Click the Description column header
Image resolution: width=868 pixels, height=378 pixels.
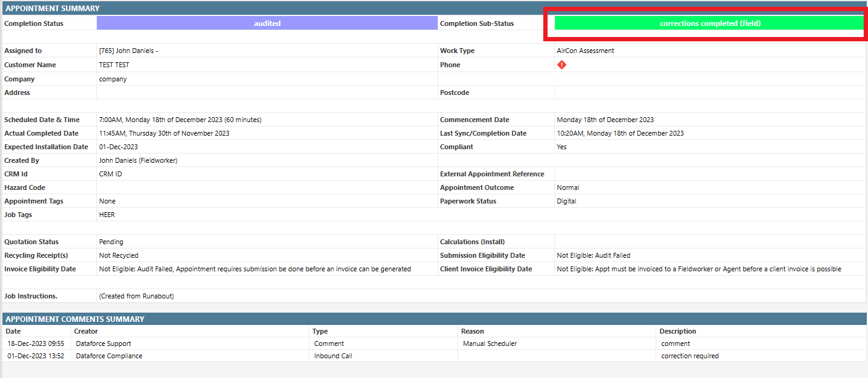(x=677, y=331)
